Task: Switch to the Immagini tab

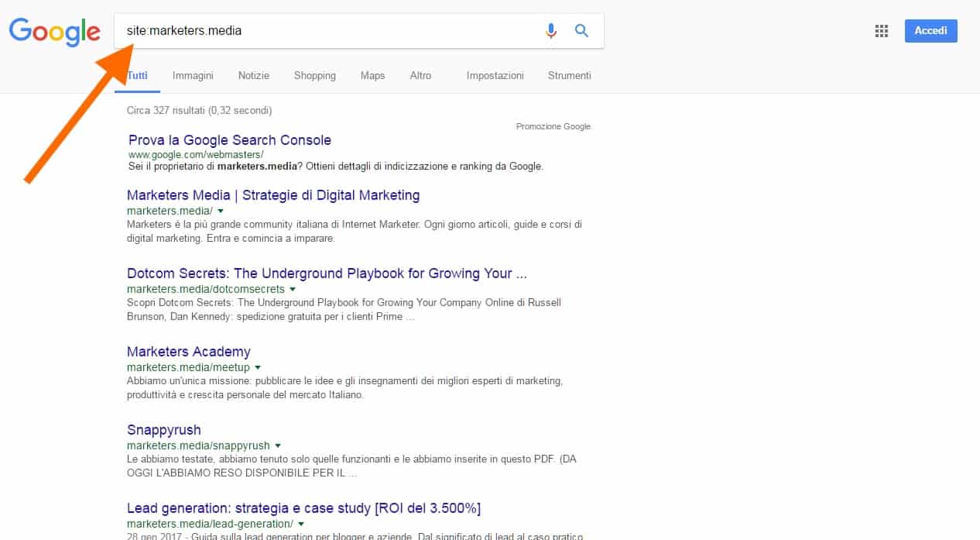Action: [x=193, y=75]
